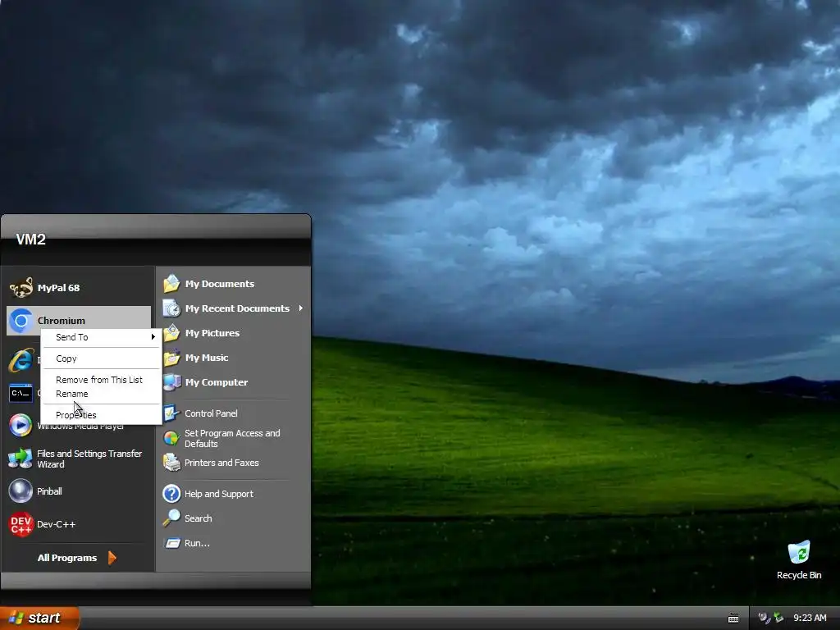The width and height of the screenshot is (840, 630).
Task: Open the Internet Explorer icon
Action: (x=21, y=360)
